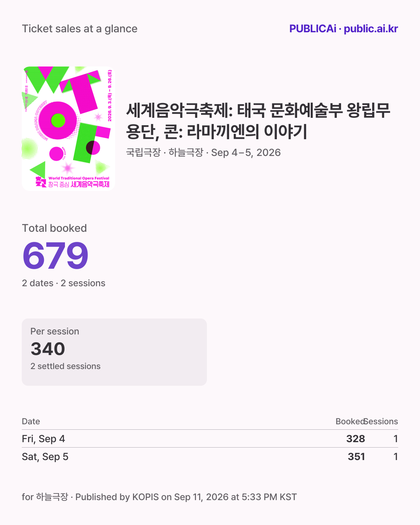The width and height of the screenshot is (420, 525).
Task: Click the 351 booked value
Action: 356,457
